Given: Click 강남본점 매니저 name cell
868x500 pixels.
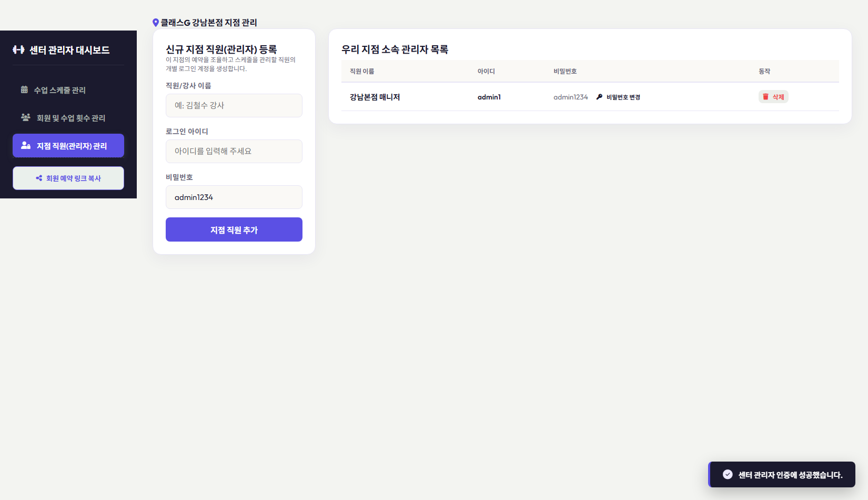Looking at the screenshot, I should (x=375, y=97).
